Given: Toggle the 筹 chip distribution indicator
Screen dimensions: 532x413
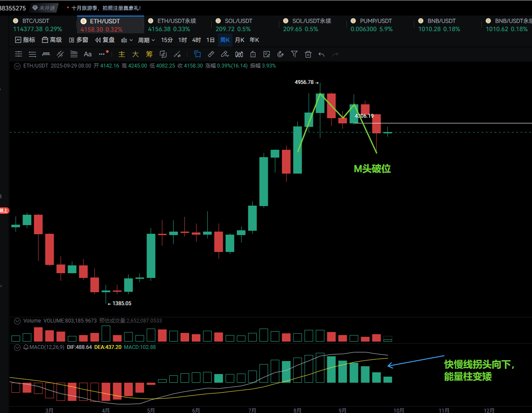Looking at the screenshot, I should [149, 54].
